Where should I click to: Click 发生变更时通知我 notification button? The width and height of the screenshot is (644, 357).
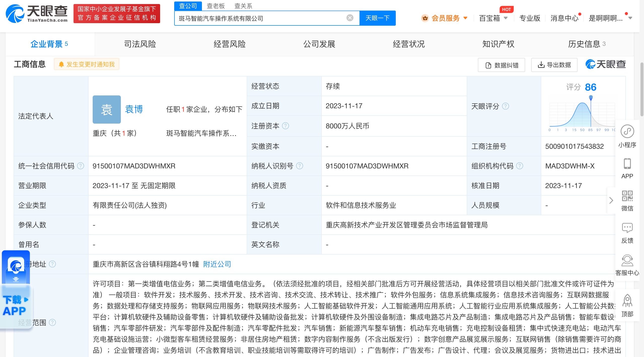(x=87, y=64)
